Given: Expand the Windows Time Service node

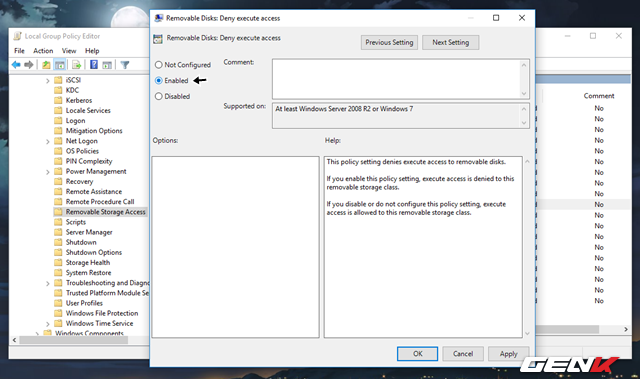Looking at the screenshot, I should tap(47, 324).
